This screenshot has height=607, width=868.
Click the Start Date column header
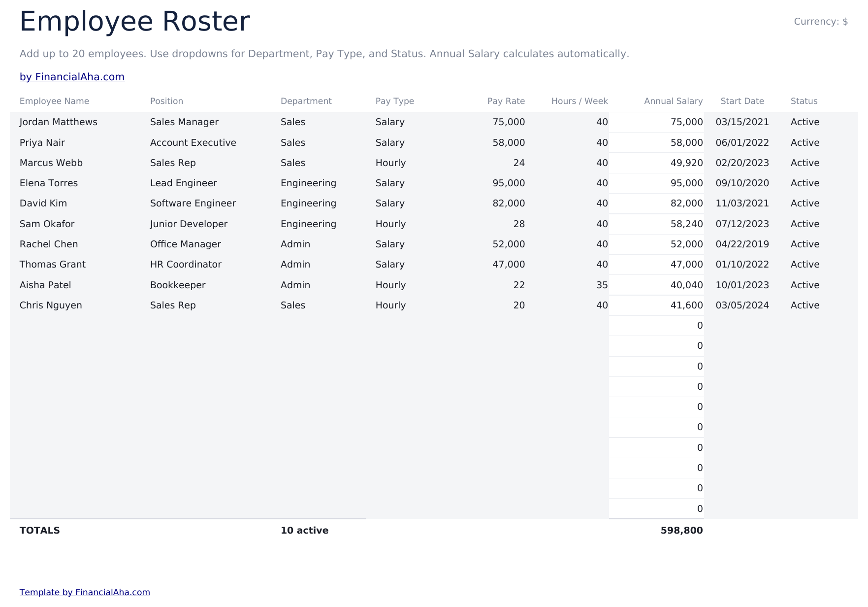coord(742,101)
